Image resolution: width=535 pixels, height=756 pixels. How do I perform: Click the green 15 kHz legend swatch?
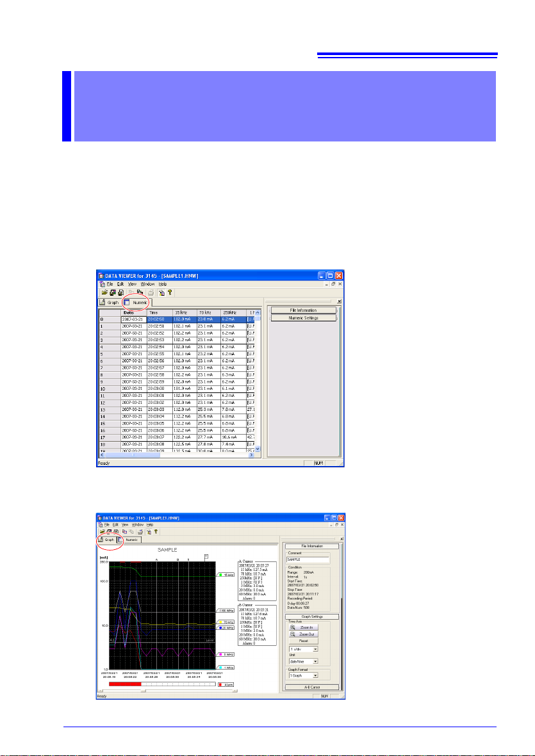220,575
